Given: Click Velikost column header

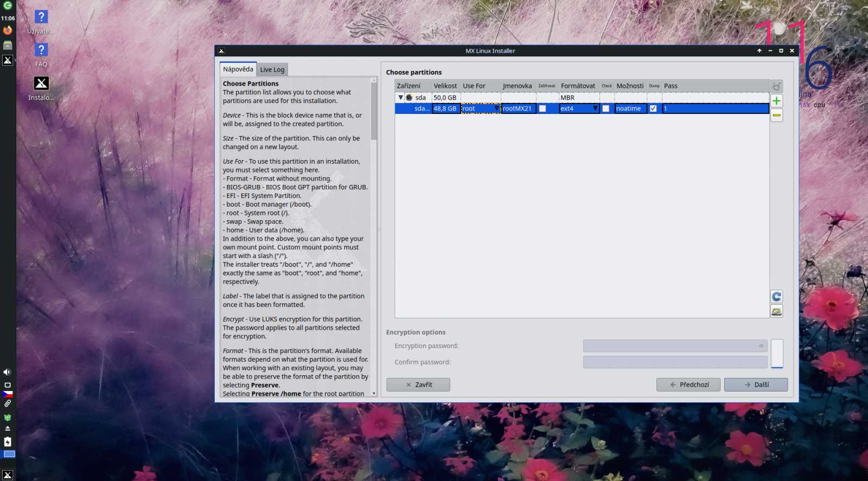Looking at the screenshot, I should (x=446, y=86).
